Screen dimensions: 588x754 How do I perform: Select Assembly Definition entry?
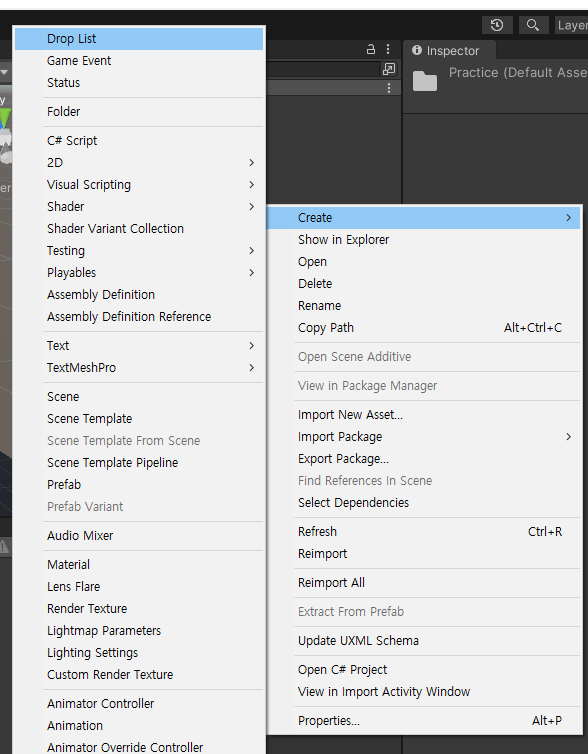[139, 294]
